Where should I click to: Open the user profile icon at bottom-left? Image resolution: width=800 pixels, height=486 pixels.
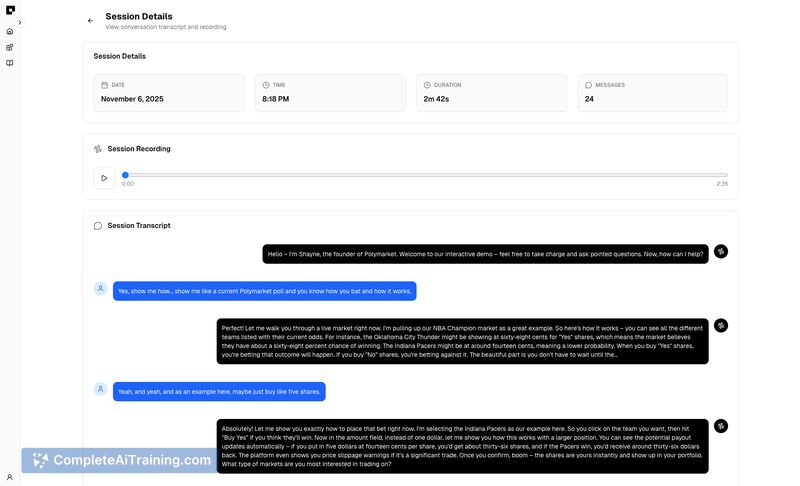[10, 477]
